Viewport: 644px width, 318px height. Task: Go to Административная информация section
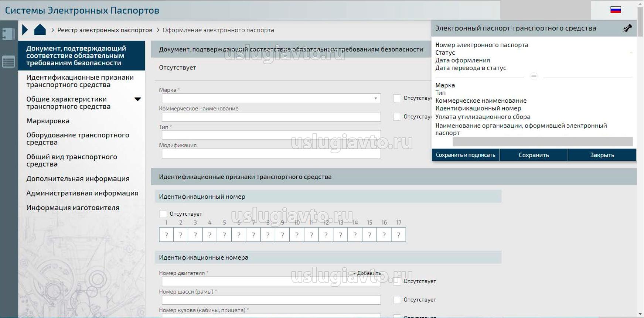point(82,193)
